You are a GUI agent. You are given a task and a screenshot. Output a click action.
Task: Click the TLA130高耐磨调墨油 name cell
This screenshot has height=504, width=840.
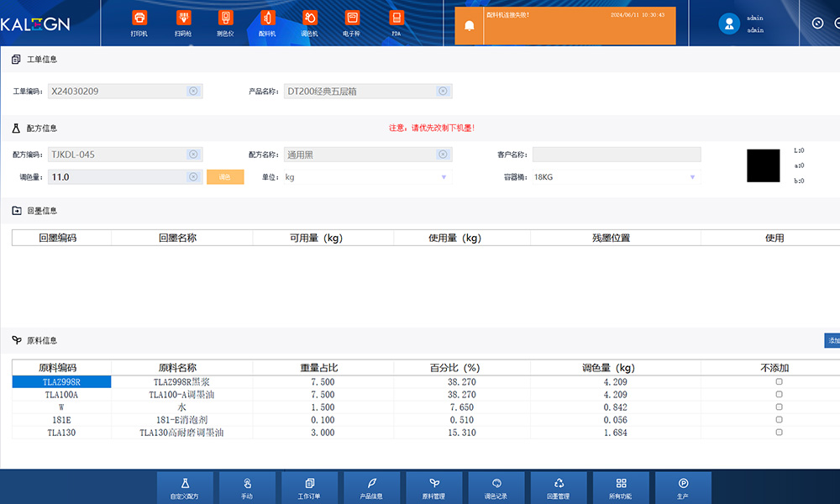181,433
